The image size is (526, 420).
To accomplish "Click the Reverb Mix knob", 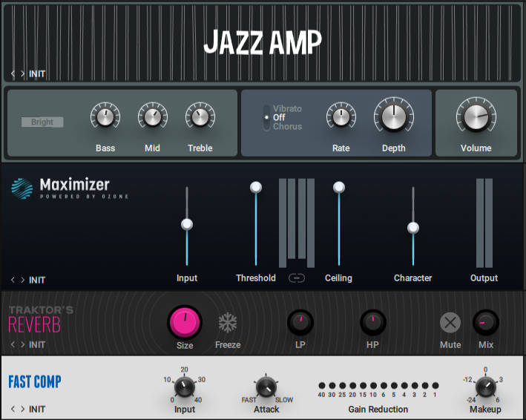I will coord(486,322).
